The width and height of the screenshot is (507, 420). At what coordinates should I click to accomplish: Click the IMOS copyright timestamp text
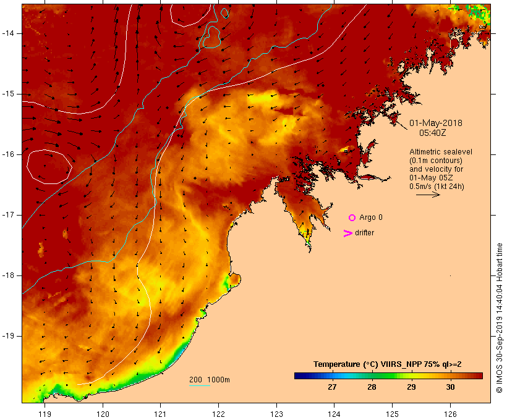click(x=499, y=318)
